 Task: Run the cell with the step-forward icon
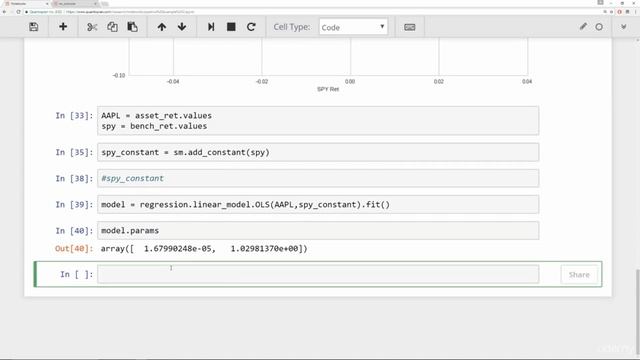[x=211, y=27]
